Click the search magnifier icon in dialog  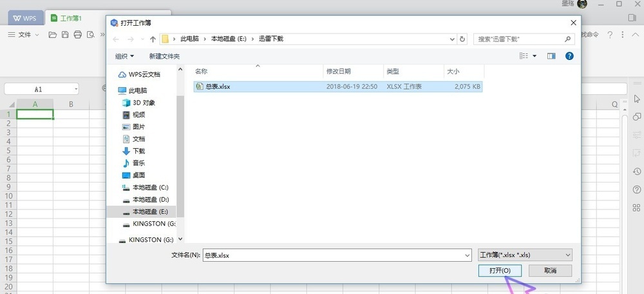567,39
